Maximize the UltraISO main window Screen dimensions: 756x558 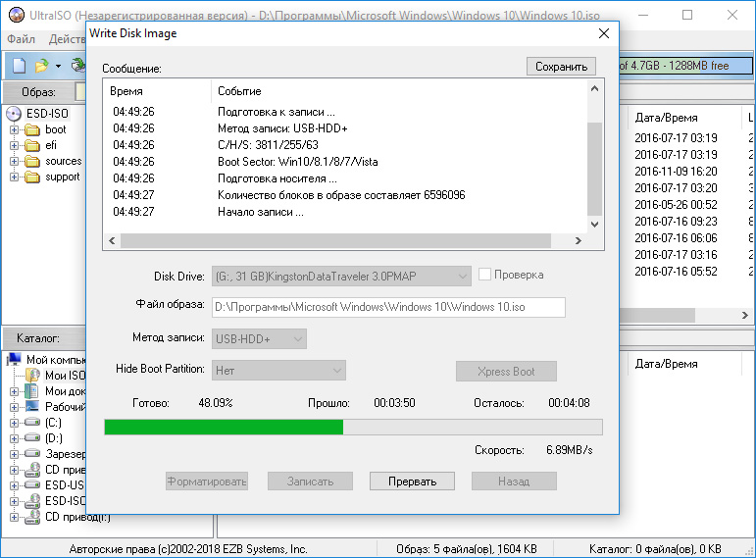[687, 15]
